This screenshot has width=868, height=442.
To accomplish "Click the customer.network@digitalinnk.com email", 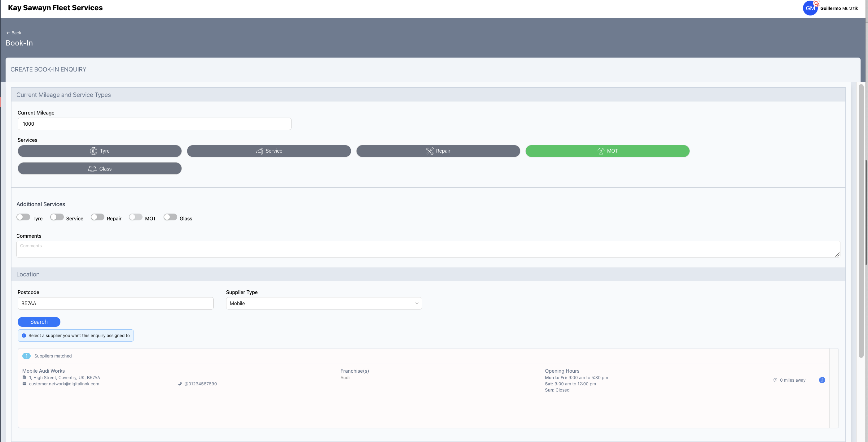I will point(64,384).
